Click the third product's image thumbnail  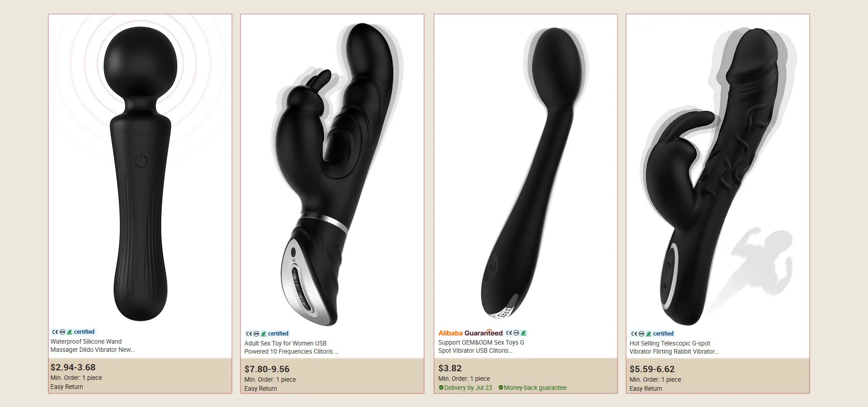click(526, 171)
